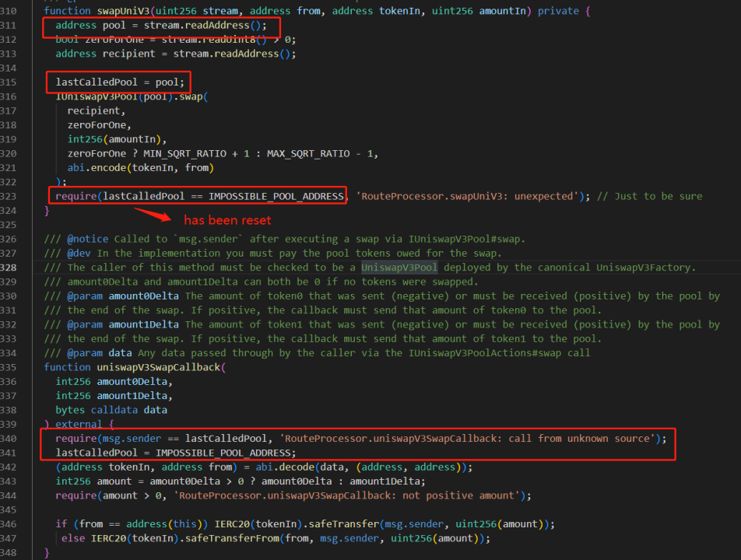Click 'not positive amount' error string
The height and width of the screenshot is (560, 741).
click(458, 495)
